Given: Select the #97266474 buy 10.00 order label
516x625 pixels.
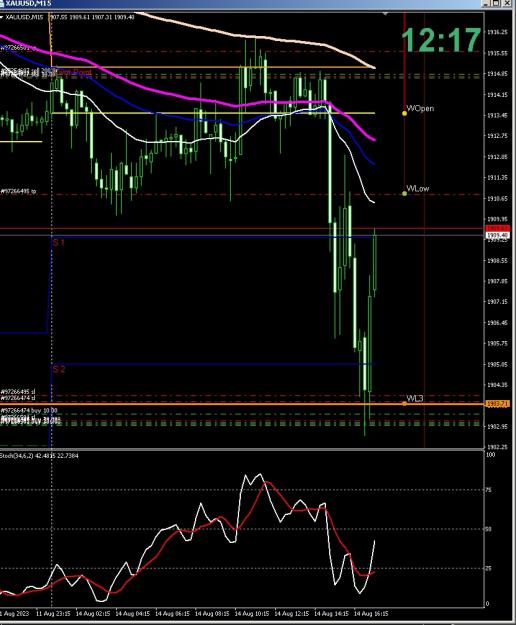Looking at the screenshot, I should [29, 410].
